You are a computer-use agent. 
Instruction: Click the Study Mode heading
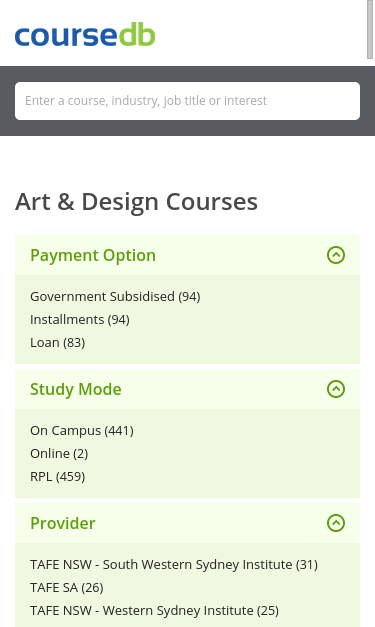76,389
